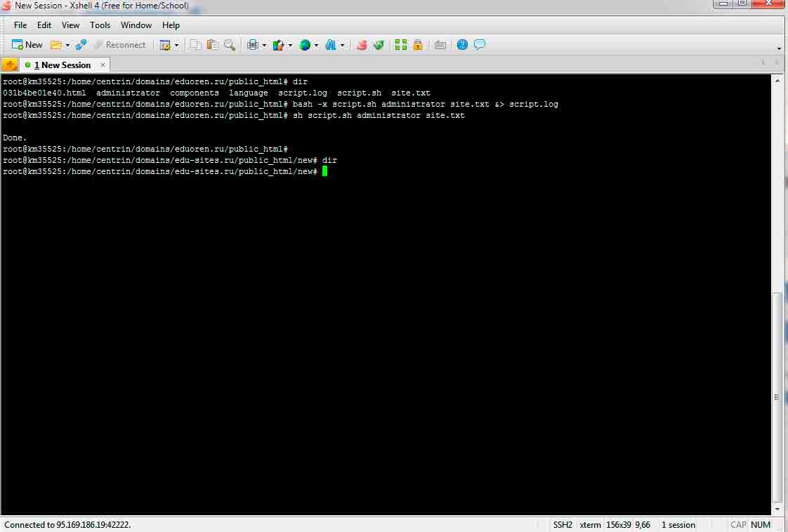Open the Edit menu
Screen dimensions: 788x532
tap(44, 25)
